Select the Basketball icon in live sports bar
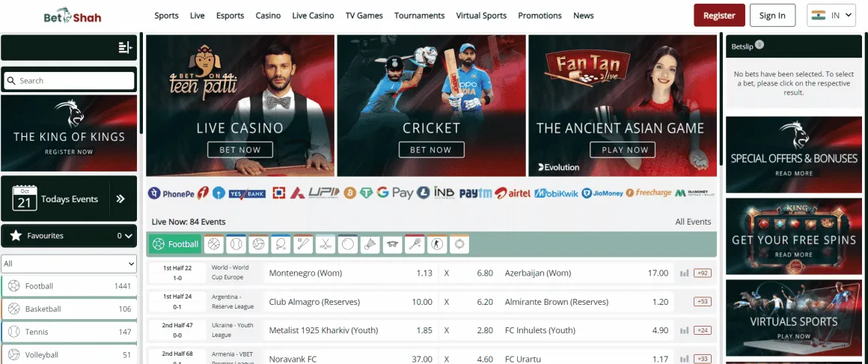This screenshot has width=868, height=364. [214, 244]
